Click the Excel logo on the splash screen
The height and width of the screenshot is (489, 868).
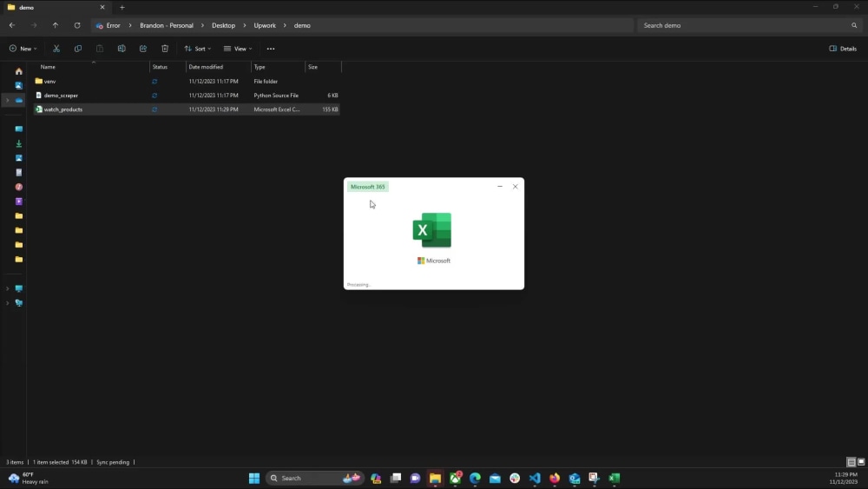(x=432, y=230)
